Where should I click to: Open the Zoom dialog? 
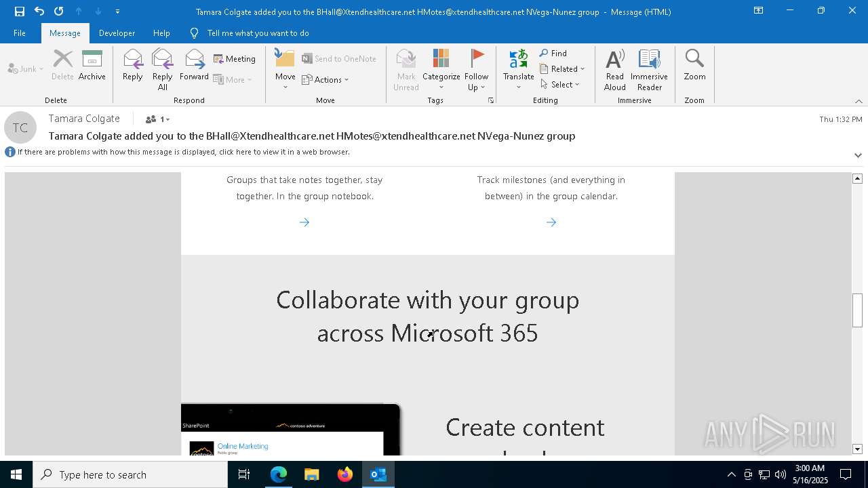(x=694, y=65)
